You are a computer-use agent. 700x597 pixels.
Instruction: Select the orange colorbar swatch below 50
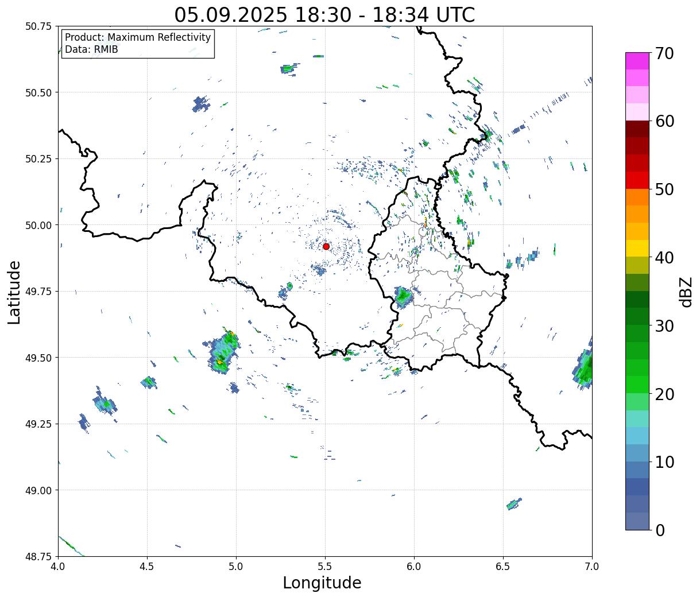point(637,197)
